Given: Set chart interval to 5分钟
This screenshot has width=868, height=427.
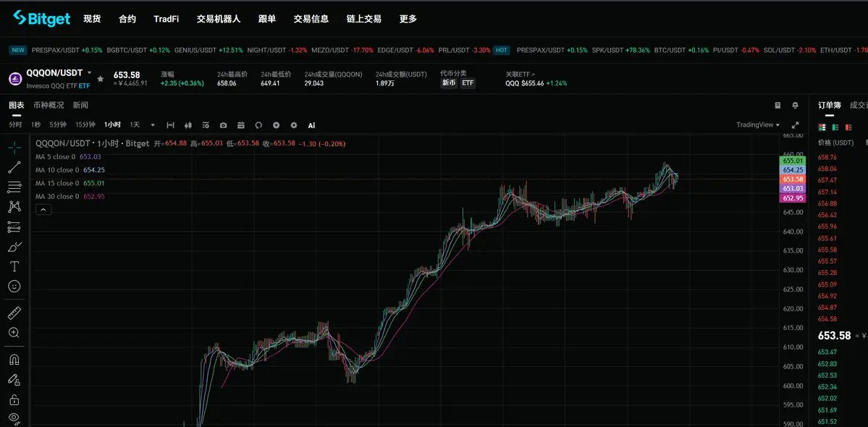Looking at the screenshot, I should pyautogui.click(x=58, y=125).
